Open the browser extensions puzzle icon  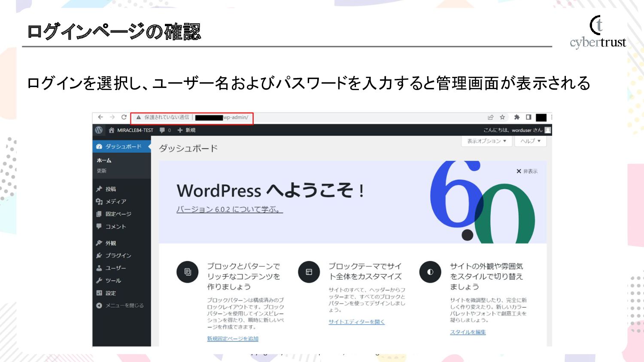click(x=517, y=117)
